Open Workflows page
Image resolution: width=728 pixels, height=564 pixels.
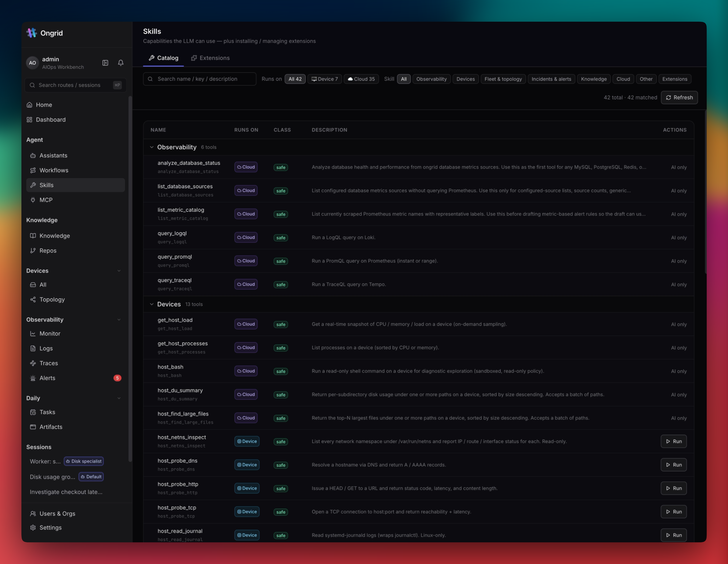(75, 170)
